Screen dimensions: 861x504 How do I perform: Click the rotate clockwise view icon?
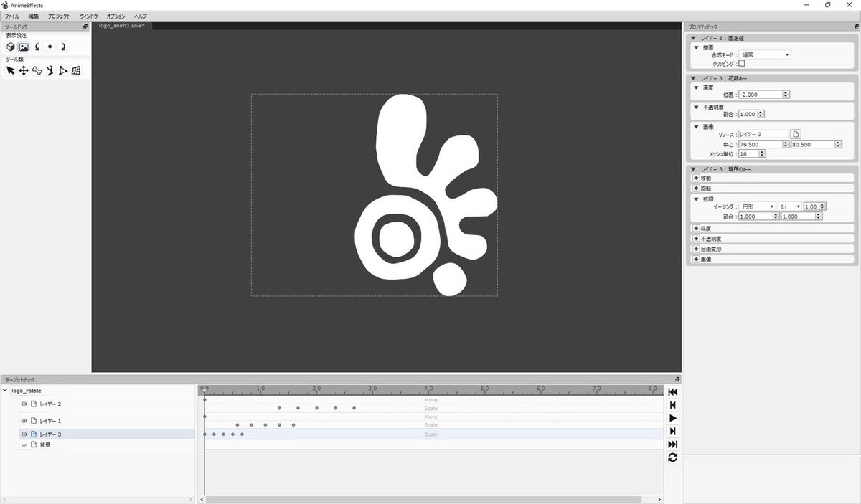coord(63,47)
